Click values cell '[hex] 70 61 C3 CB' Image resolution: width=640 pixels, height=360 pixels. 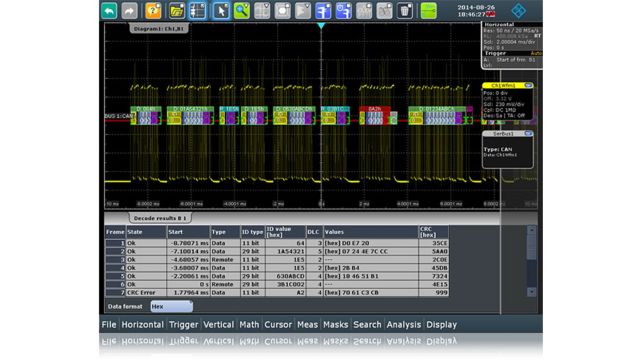tap(371, 293)
